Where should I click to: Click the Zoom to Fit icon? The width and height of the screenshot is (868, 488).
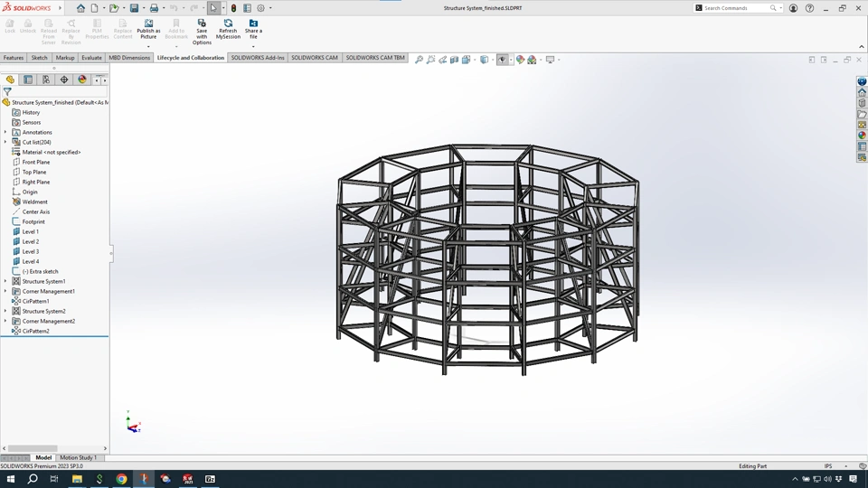point(419,60)
